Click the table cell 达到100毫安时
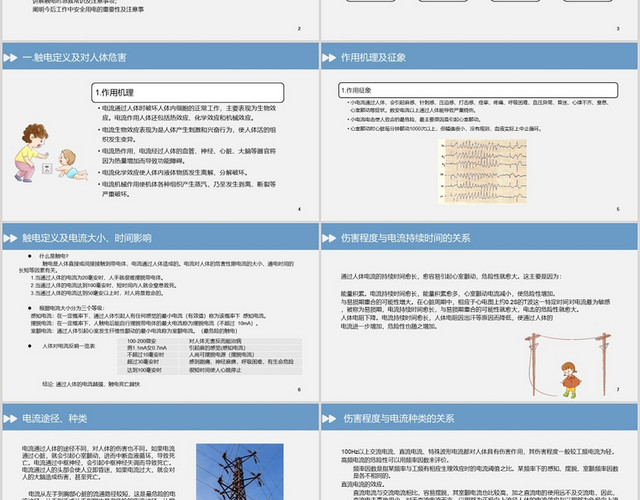This screenshot has height=500, width=640. click(144, 370)
